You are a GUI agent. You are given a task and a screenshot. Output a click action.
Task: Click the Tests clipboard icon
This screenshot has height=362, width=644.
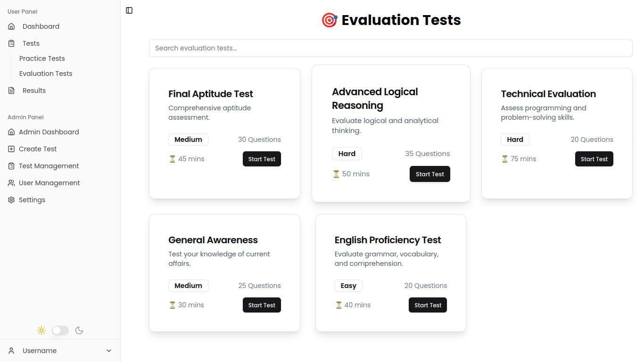click(12, 43)
